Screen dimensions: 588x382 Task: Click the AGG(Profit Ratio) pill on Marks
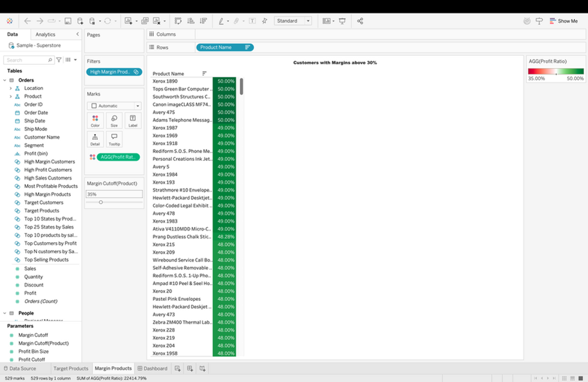118,157
